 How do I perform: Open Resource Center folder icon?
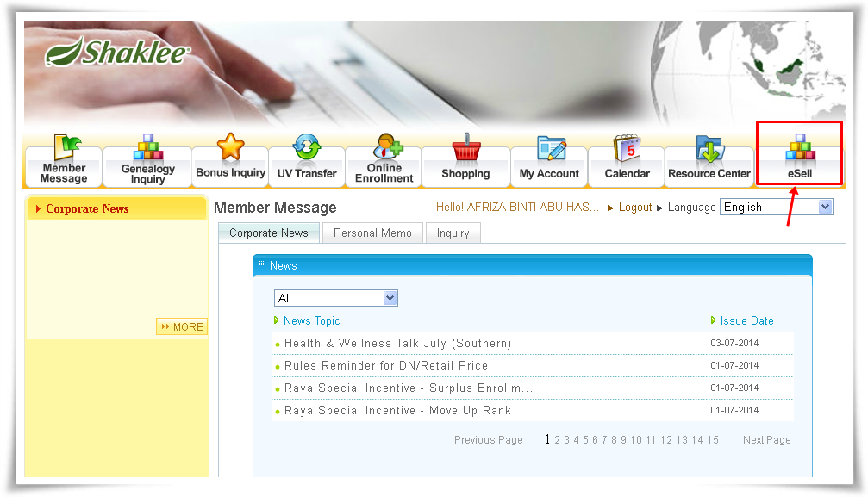(x=710, y=148)
